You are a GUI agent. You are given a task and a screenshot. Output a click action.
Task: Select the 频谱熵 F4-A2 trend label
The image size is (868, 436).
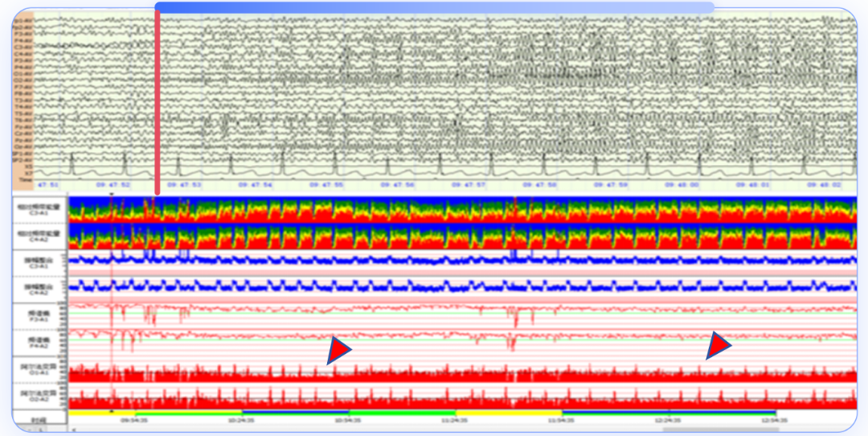click(39, 343)
